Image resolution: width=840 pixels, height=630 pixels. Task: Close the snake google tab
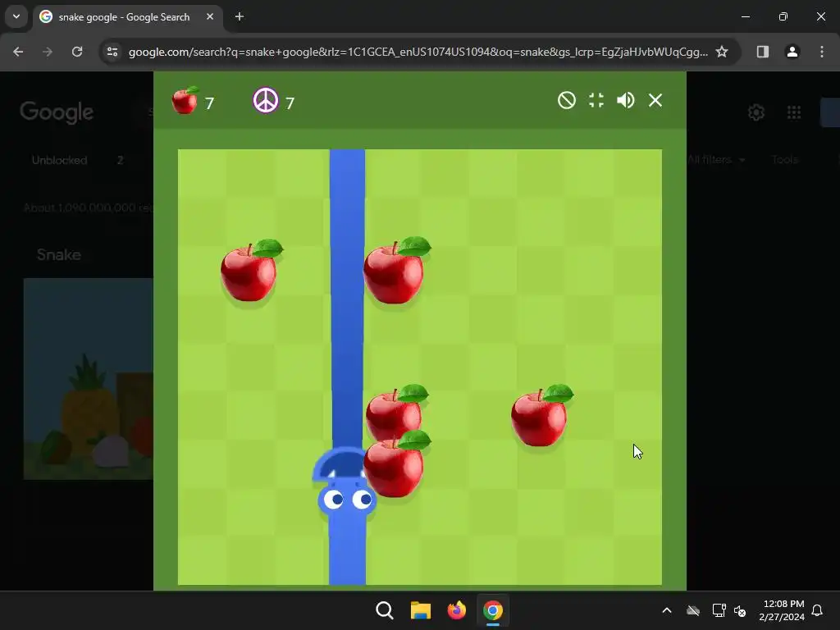(210, 16)
